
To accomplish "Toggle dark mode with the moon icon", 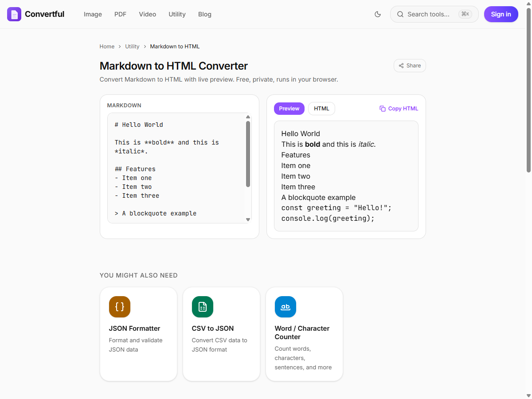I will (x=378, y=14).
